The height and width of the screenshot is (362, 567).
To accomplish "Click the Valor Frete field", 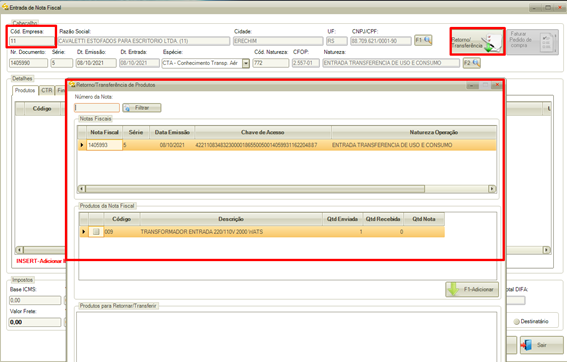I will pyautogui.click(x=35, y=322).
